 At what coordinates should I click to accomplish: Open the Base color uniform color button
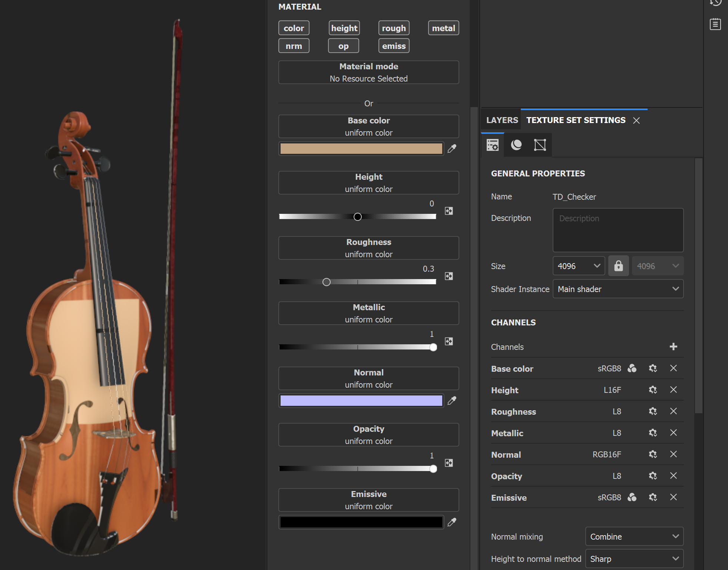[x=368, y=126]
